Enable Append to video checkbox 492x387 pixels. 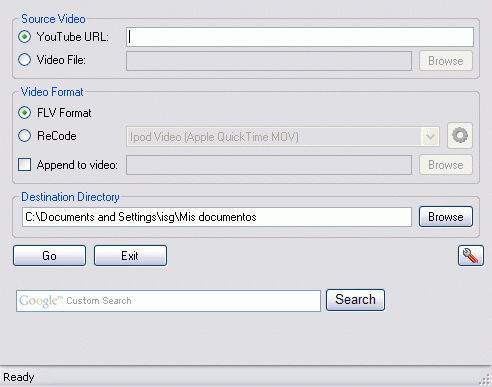pos(25,165)
